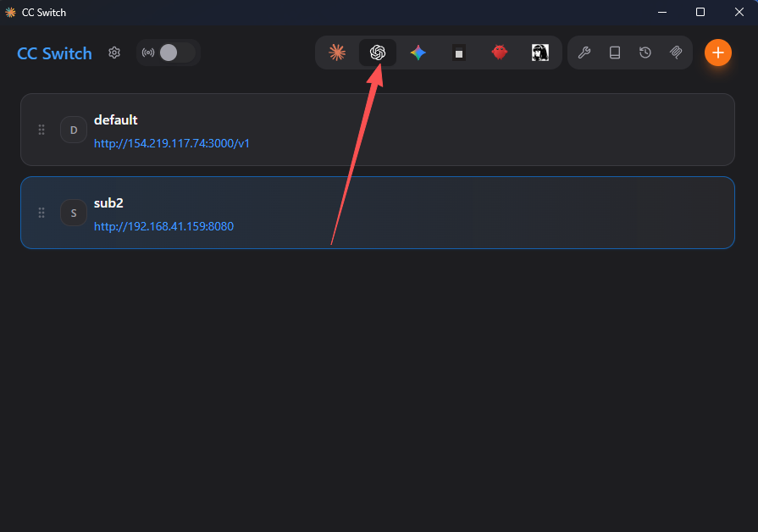The height and width of the screenshot is (532, 758).
Task: Select the Claude starburst app icon
Action: [x=337, y=53]
